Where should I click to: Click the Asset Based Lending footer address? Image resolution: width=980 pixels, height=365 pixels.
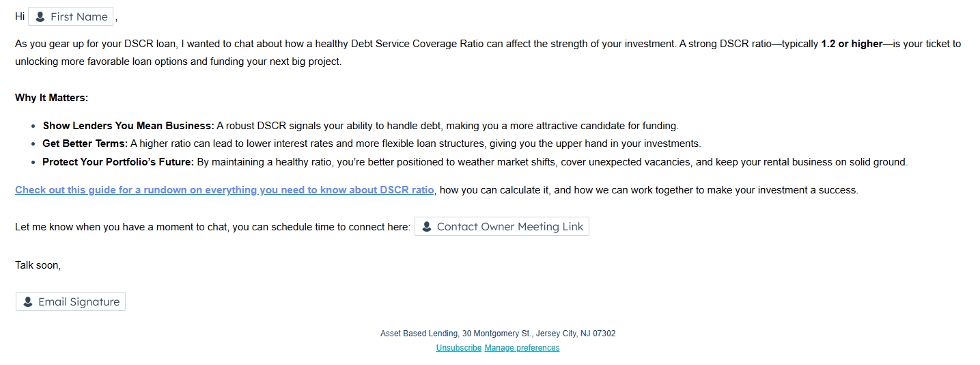tap(497, 334)
